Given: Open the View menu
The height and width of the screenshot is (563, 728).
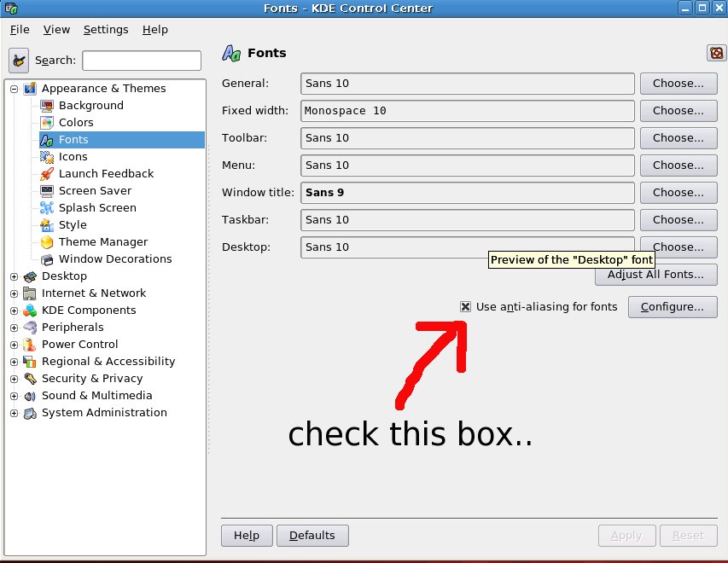Looking at the screenshot, I should click(56, 30).
